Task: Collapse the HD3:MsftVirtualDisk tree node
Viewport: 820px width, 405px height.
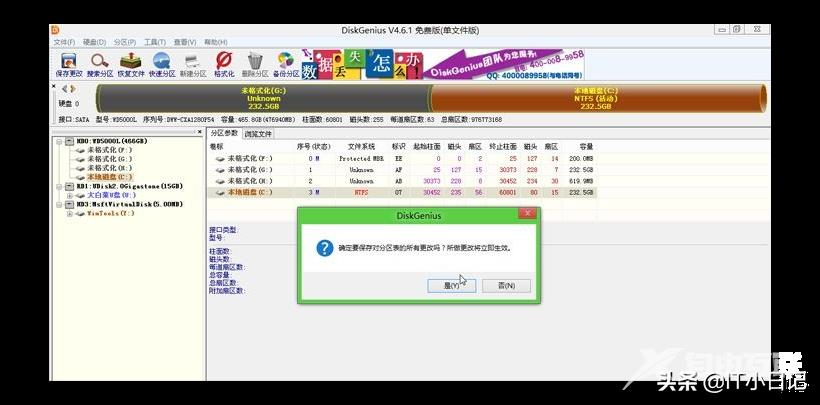Action: pyautogui.click(x=59, y=204)
